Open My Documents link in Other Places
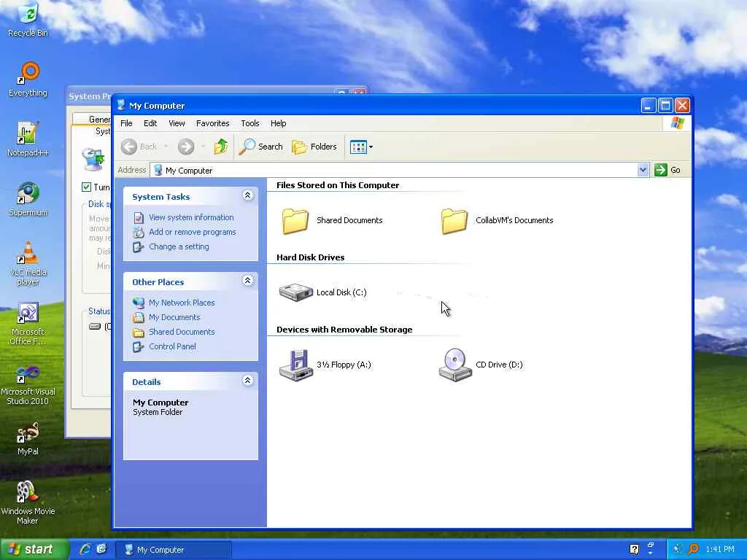 click(x=174, y=318)
